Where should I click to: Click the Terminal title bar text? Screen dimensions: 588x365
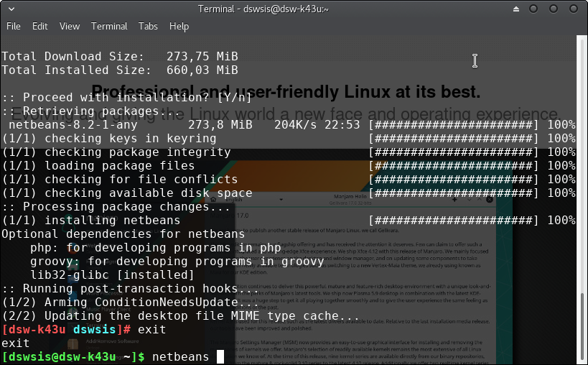(x=294, y=9)
